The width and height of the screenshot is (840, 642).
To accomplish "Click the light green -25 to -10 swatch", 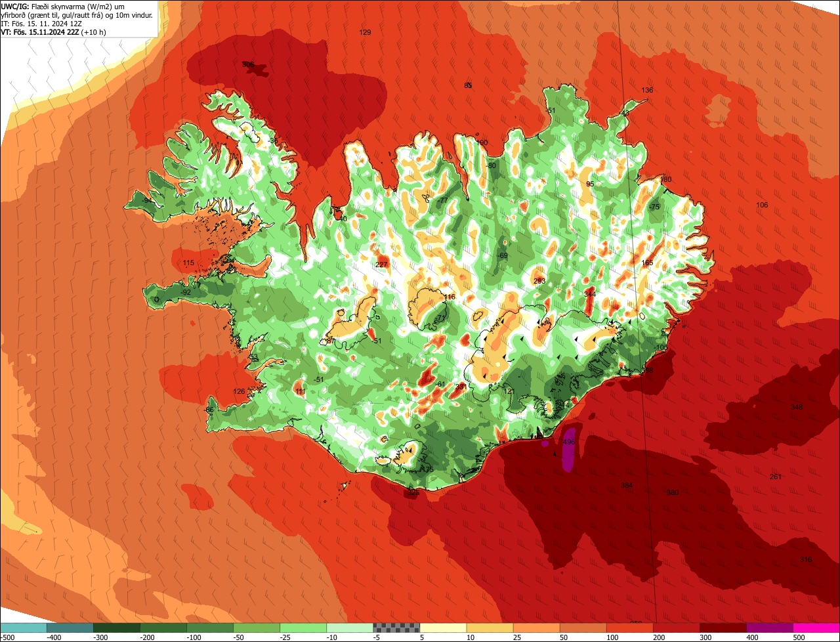I will coord(303,628).
